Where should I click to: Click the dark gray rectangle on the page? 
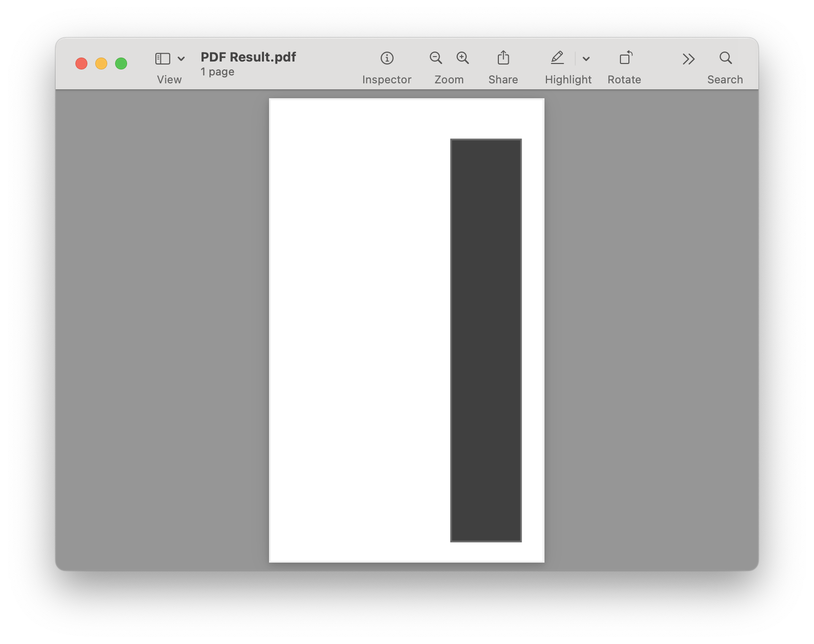[485, 340]
